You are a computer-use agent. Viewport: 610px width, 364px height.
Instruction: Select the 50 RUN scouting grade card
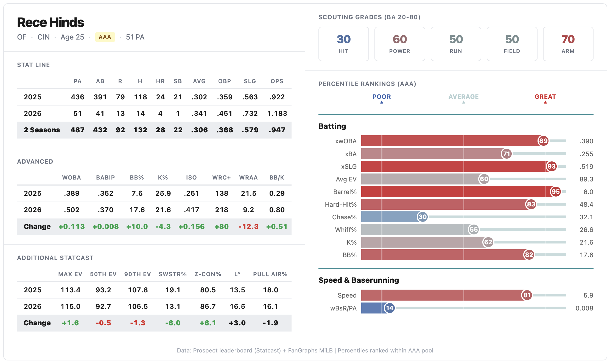456,44
